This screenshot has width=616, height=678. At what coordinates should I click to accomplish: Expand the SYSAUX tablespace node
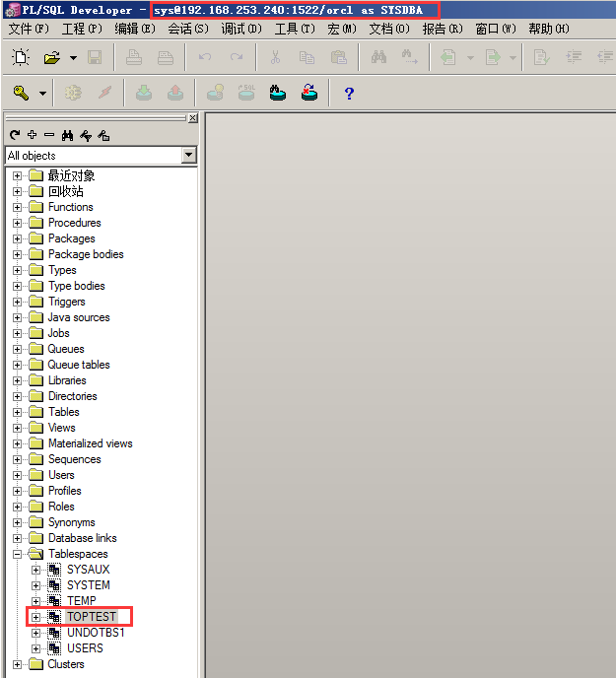pyautogui.click(x=35, y=570)
